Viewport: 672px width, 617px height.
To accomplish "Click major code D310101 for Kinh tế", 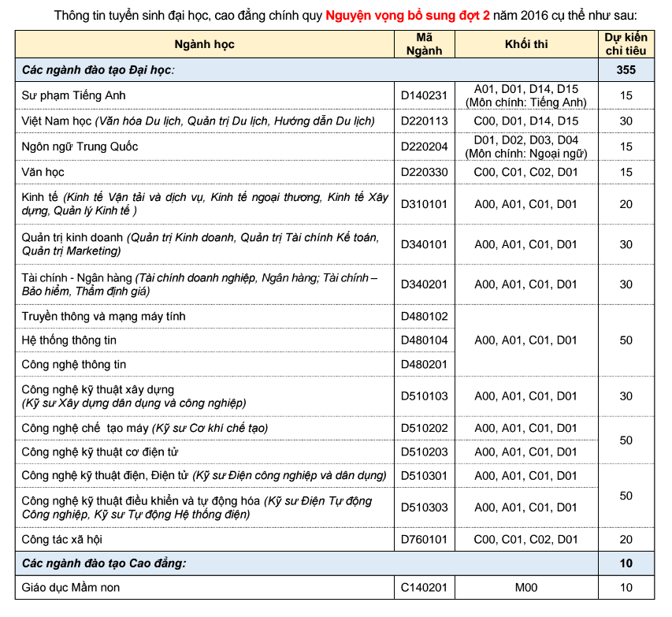I will pos(425,204).
